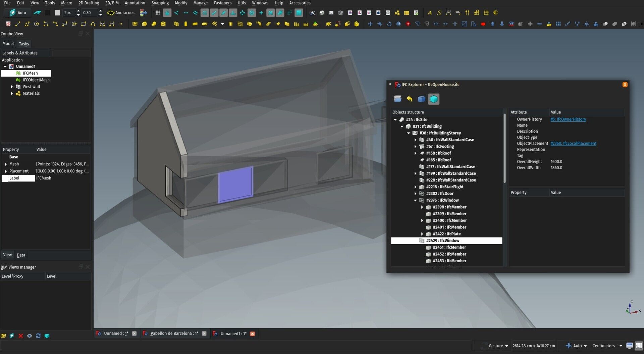Click red delete icon in BIM Views
This screenshot has width=644, height=354.
pyautogui.click(x=21, y=336)
